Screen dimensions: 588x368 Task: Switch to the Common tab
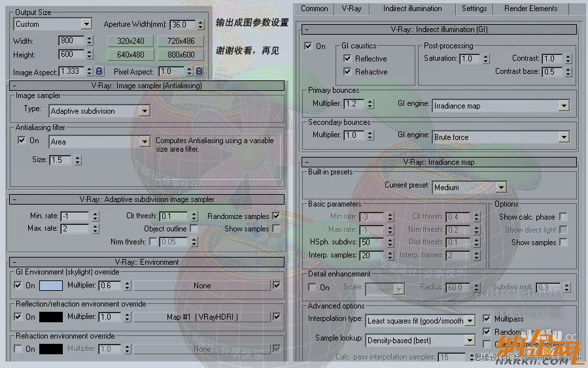click(314, 8)
